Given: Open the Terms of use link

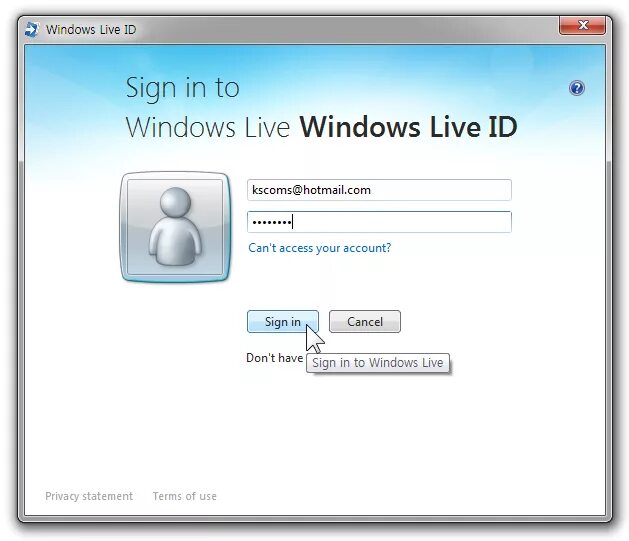Looking at the screenshot, I should [185, 496].
